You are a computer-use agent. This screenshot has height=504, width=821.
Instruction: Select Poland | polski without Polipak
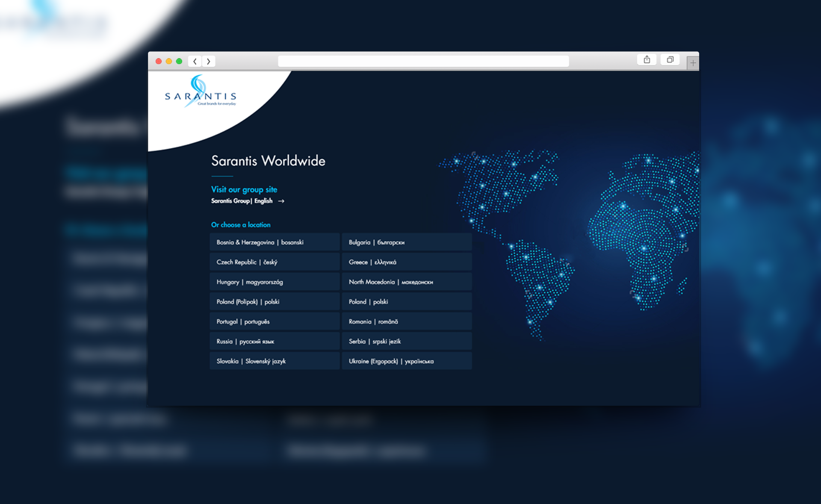click(407, 301)
